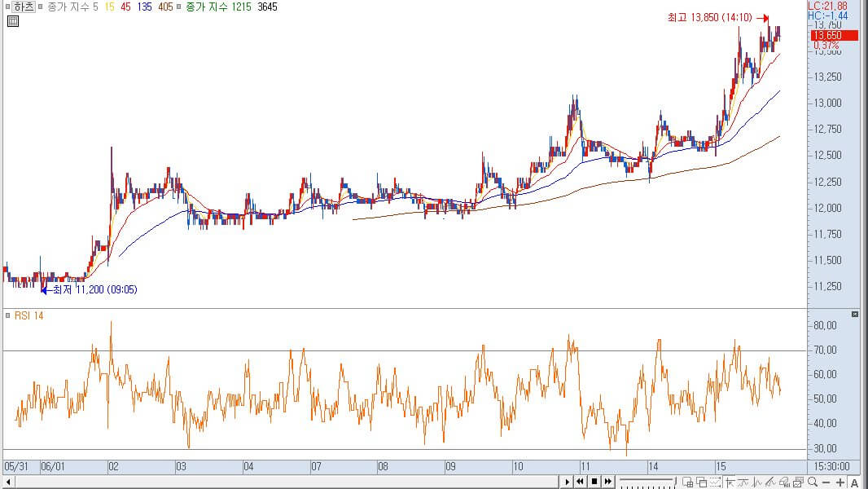The height and width of the screenshot is (489, 868).
Task: Select the brown 405-period moving average label
Action: tap(165, 7)
